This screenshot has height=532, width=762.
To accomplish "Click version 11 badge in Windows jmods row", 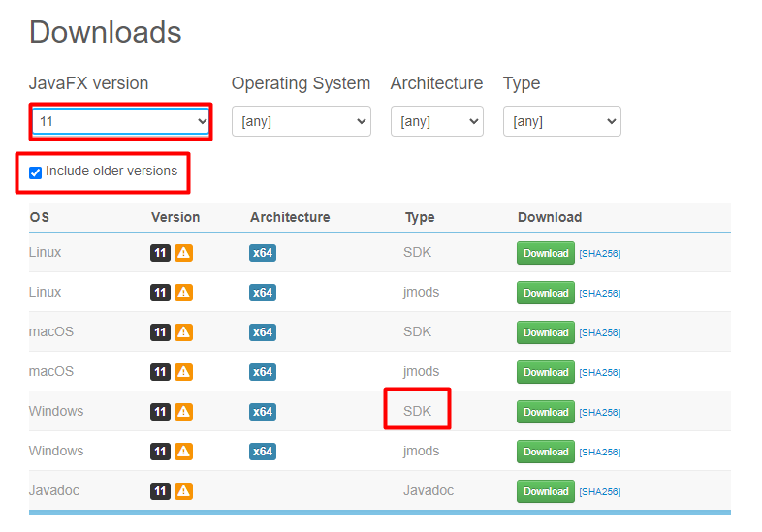I will (x=160, y=452).
